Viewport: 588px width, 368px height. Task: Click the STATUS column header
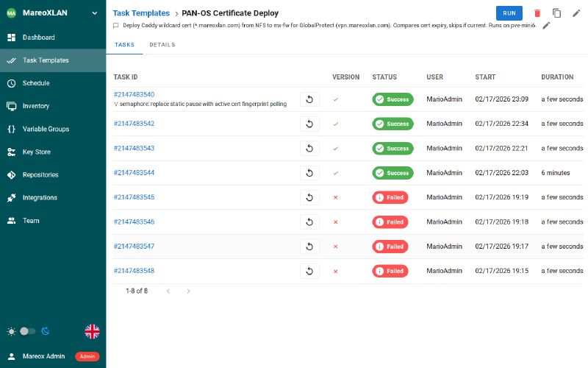384,77
